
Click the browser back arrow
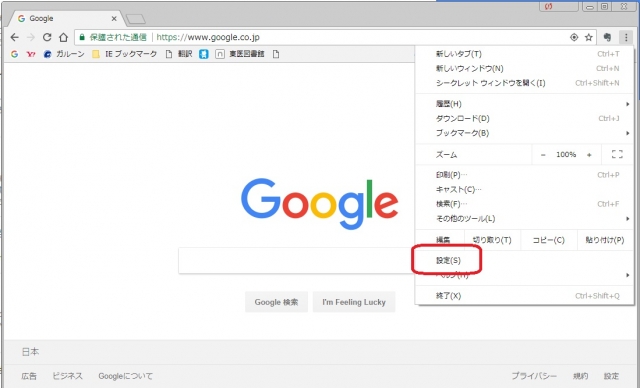coord(15,38)
